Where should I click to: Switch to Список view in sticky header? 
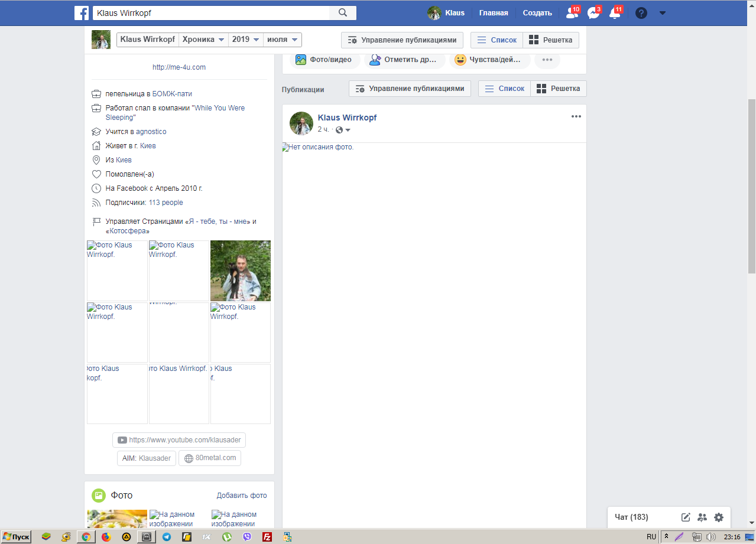(x=497, y=40)
